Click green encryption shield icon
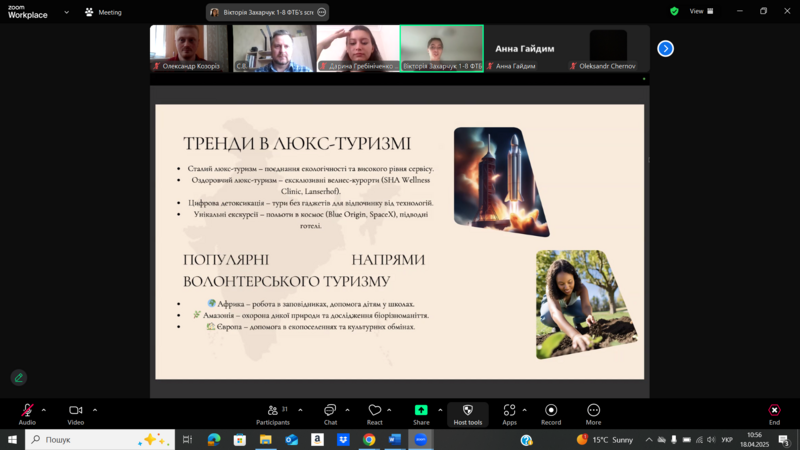The image size is (800, 450). tap(674, 11)
